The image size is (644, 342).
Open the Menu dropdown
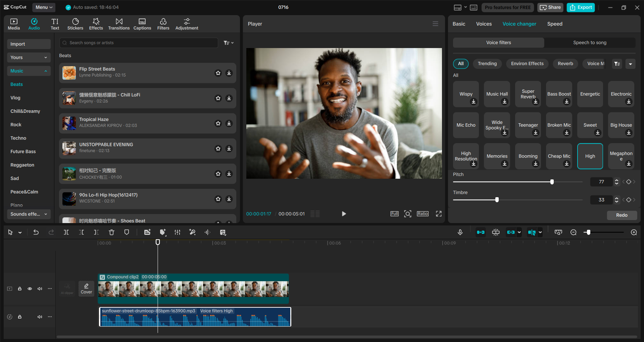[x=44, y=7]
